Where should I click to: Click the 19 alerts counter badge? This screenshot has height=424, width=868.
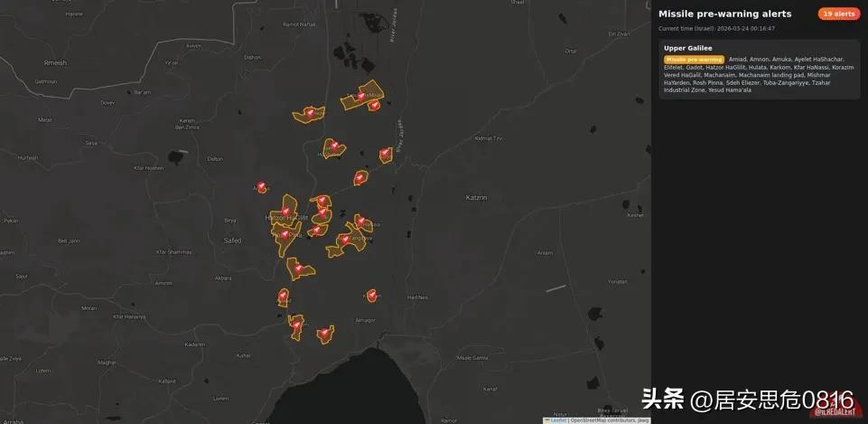coord(839,14)
